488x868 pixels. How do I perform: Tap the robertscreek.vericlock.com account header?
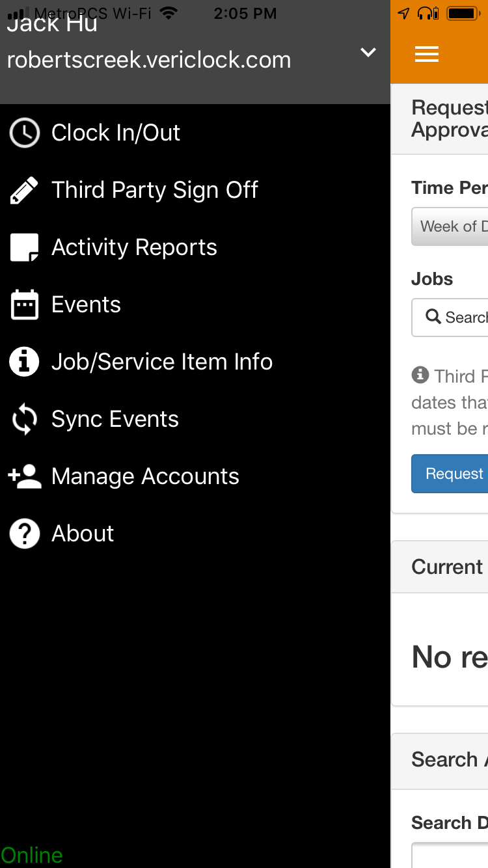pos(149,60)
